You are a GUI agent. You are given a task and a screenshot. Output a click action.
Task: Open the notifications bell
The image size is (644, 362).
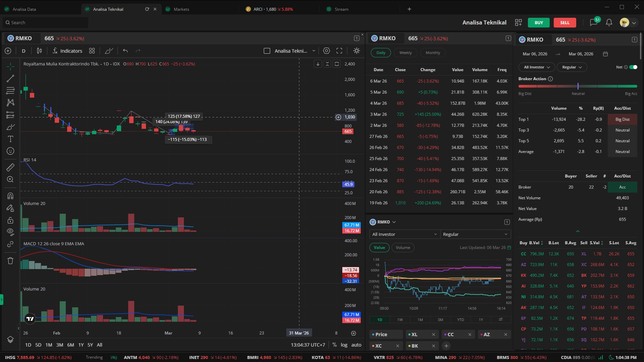609,22
